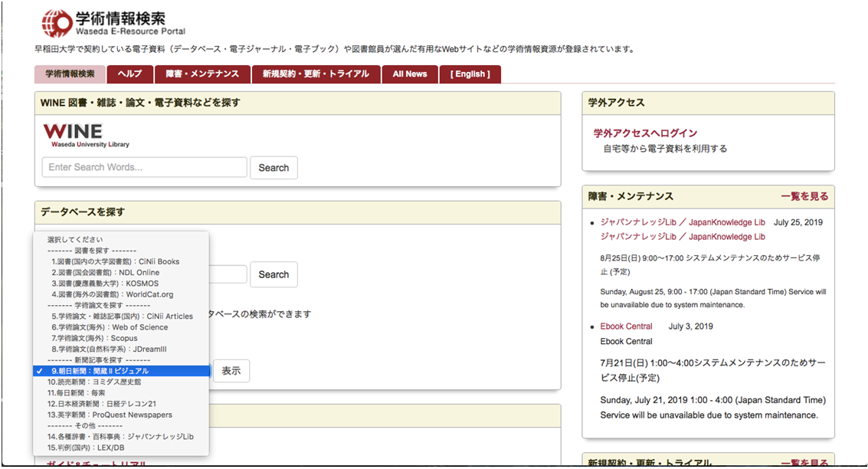Screen dimensions: 868x469
Task: Select 選択してください placeholder option
Action: (x=121, y=240)
